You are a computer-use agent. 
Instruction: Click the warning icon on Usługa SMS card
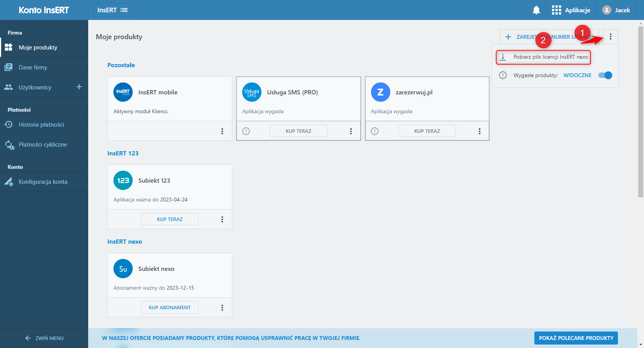246,131
